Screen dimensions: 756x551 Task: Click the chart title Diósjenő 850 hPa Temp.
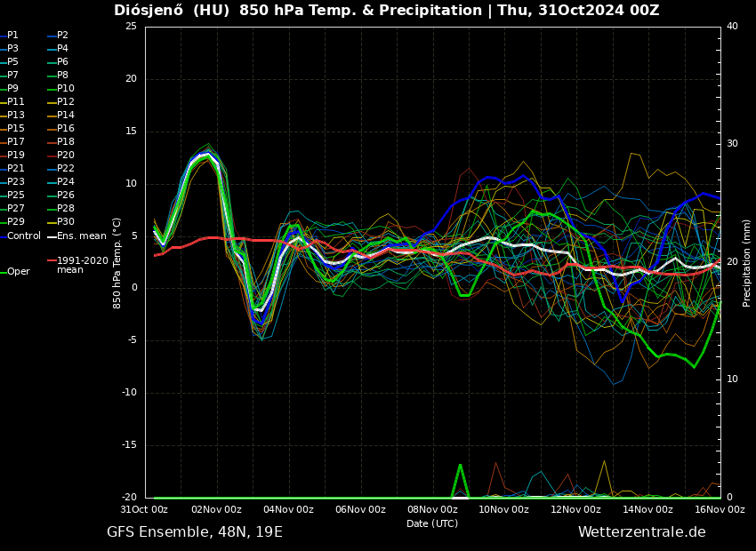tap(386, 11)
